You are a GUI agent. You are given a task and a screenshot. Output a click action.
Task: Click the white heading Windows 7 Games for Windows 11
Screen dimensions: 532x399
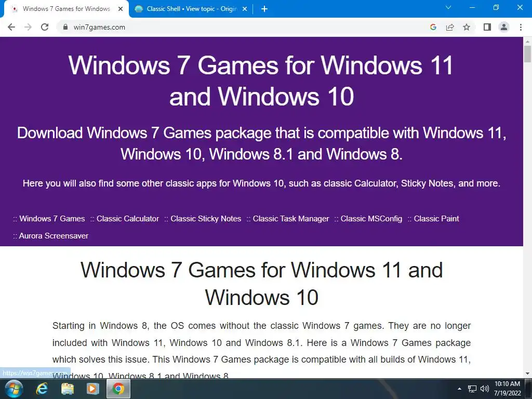tap(261, 81)
